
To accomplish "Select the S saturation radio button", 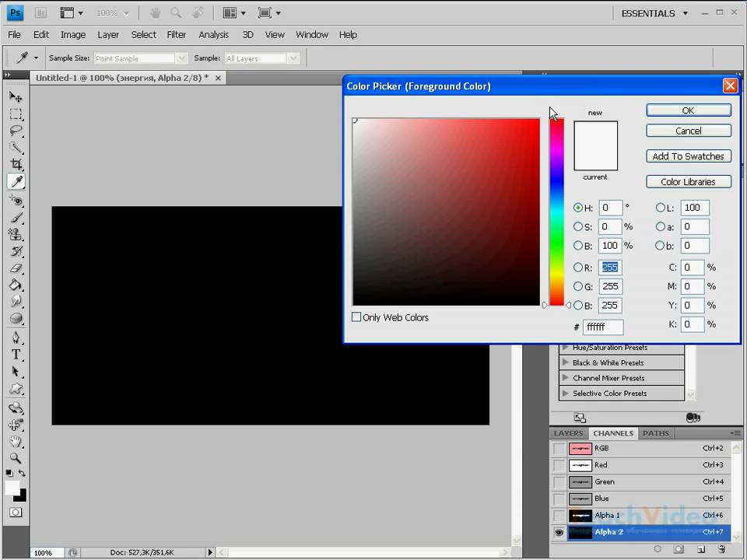I will click(578, 226).
